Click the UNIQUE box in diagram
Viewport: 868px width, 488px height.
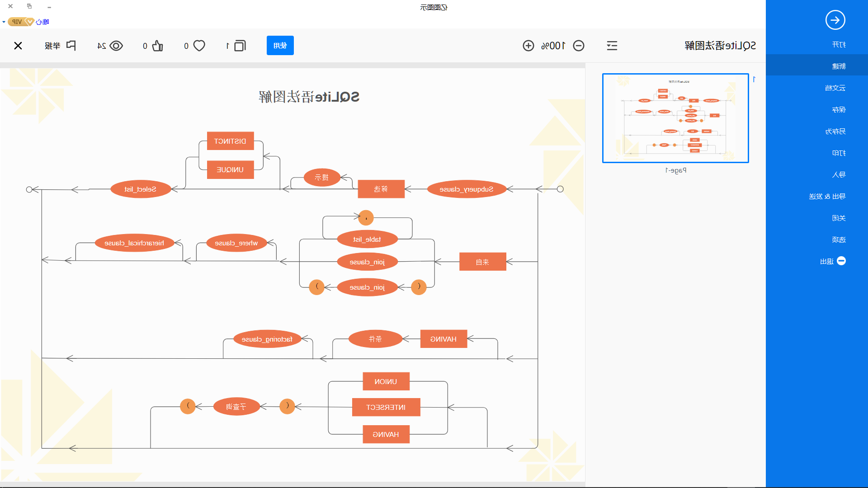point(230,169)
